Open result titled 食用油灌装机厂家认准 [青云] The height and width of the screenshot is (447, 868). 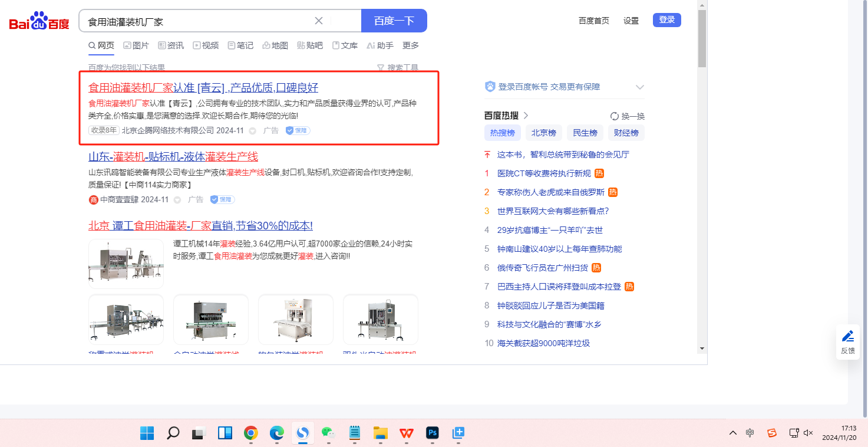(203, 88)
